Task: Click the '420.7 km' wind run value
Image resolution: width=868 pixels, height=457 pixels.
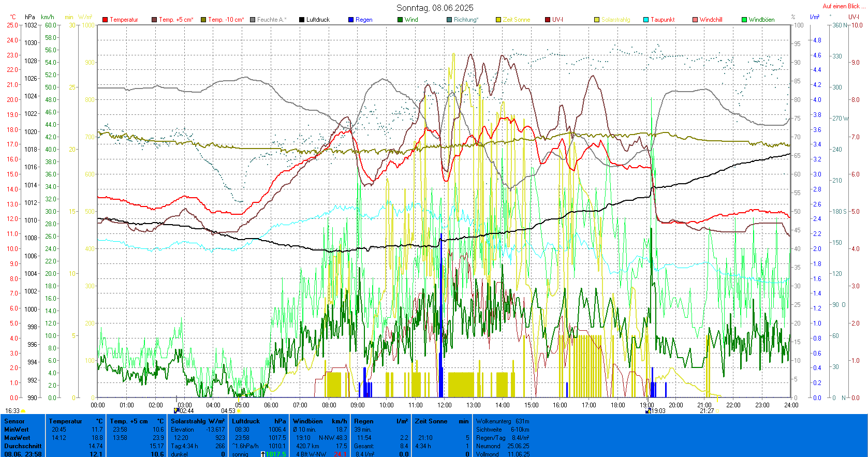Action: pos(307,446)
